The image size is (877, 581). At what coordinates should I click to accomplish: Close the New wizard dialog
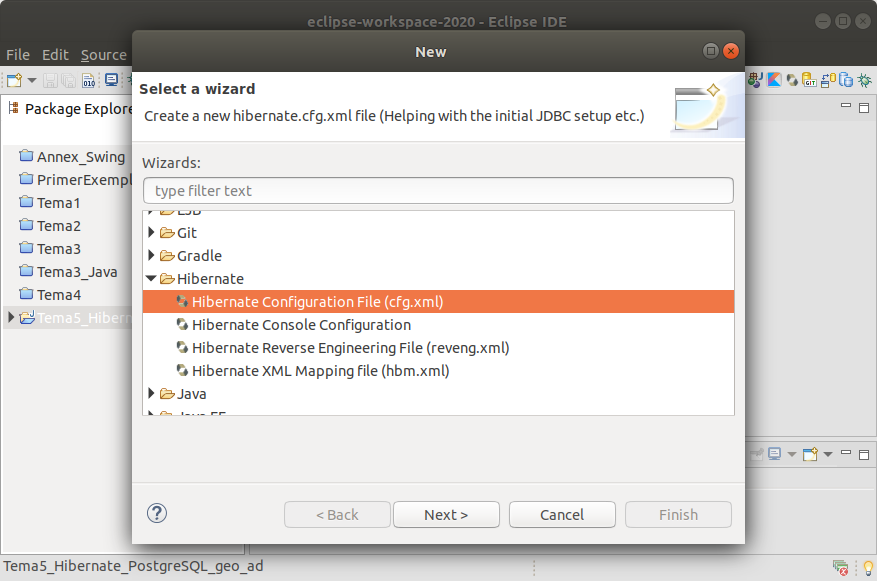click(730, 51)
